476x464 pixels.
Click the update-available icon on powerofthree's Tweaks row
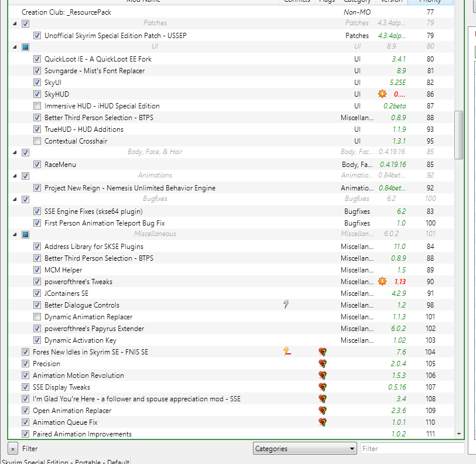click(382, 281)
